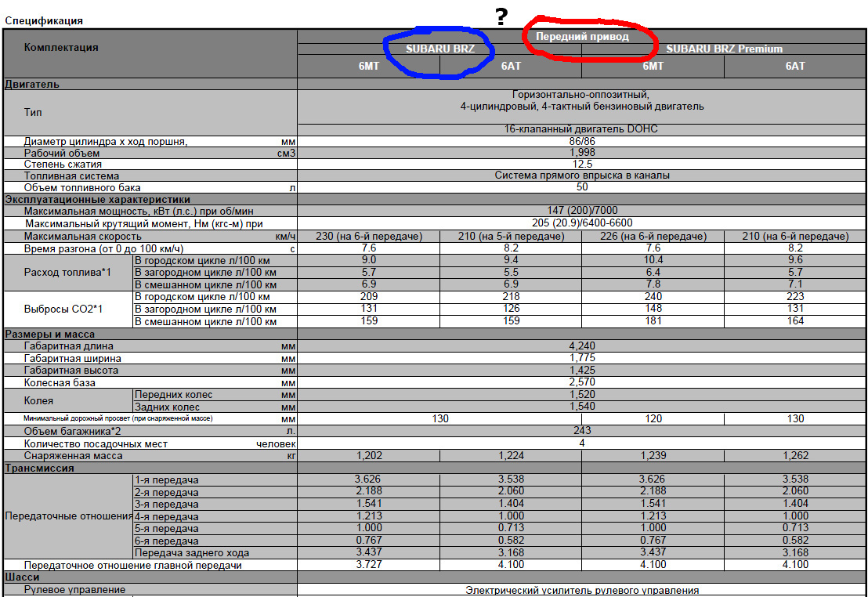Click the '1,540' rear track value
This screenshot has height=597, width=868.
pos(582,407)
